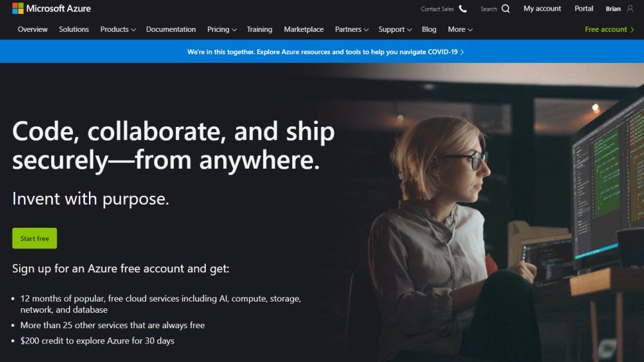Image resolution: width=644 pixels, height=362 pixels.
Task: Expand the Products dropdown
Action: coord(118,30)
